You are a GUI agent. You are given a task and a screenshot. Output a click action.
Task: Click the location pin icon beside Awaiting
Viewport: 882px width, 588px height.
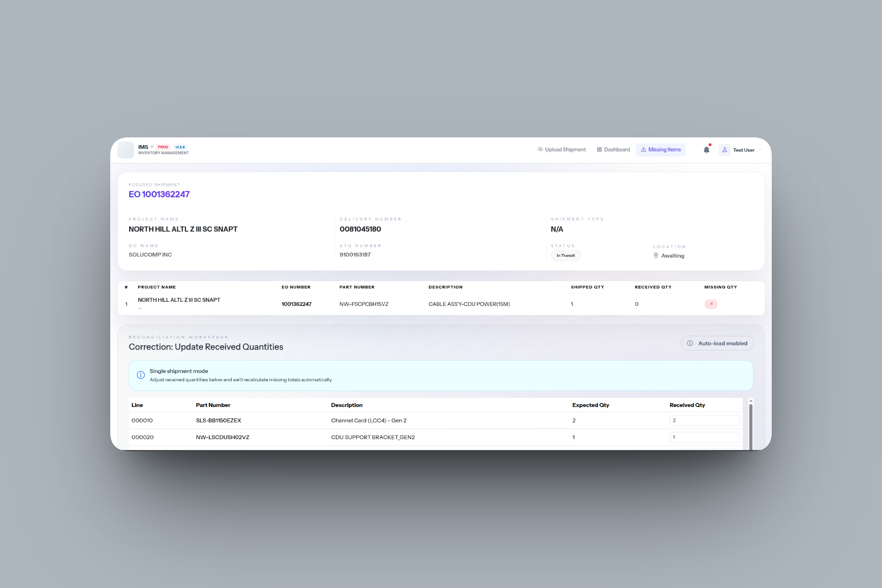pyautogui.click(x=656, y=256)
